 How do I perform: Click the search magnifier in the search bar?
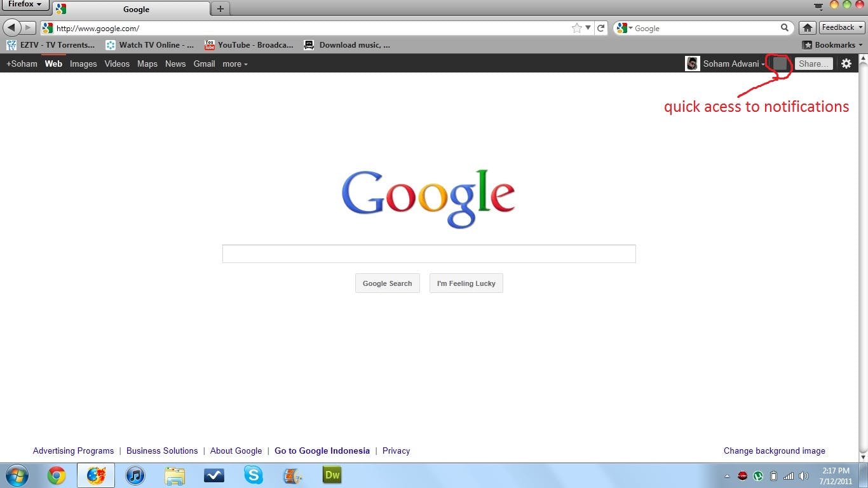785,28
